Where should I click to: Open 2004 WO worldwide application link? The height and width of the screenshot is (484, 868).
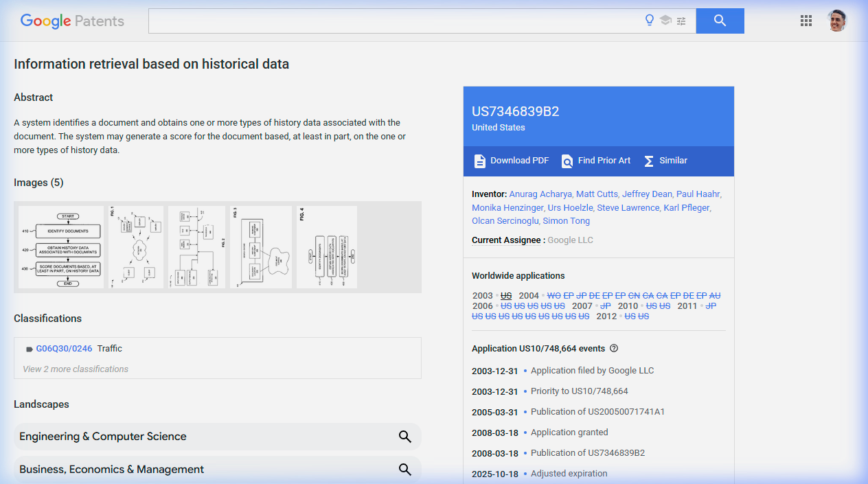[x=554, y=296]
